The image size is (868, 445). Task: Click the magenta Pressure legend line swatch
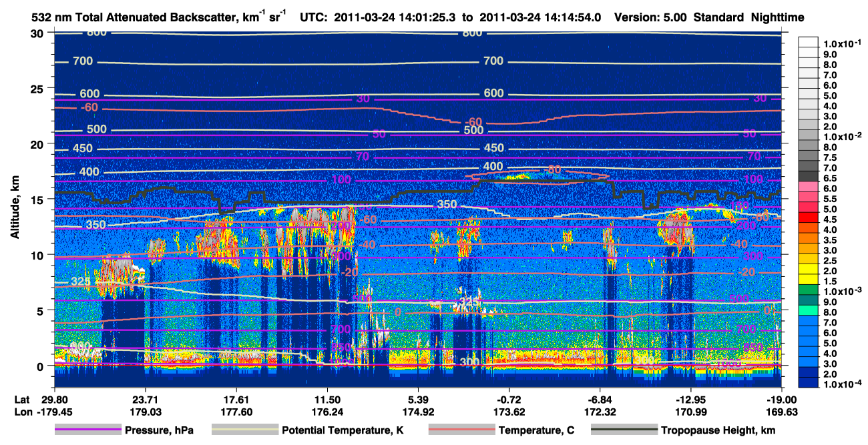[87, 430]
